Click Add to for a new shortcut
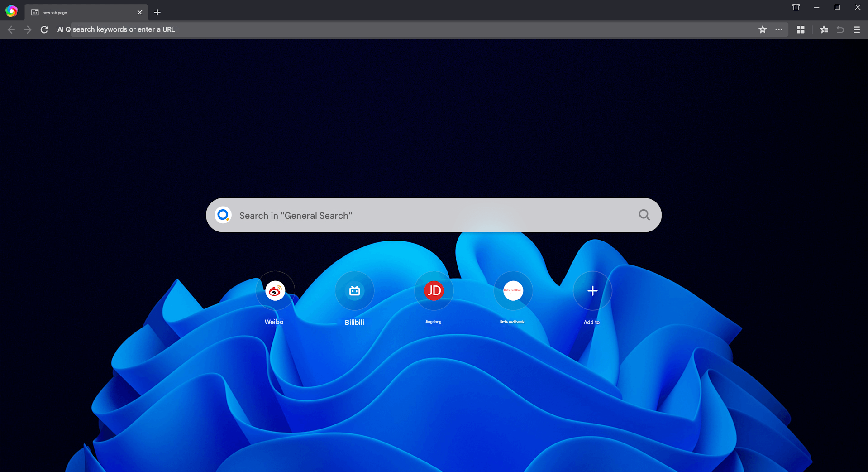The width and height of the screenshot is (868, 472). click(592, 291)
